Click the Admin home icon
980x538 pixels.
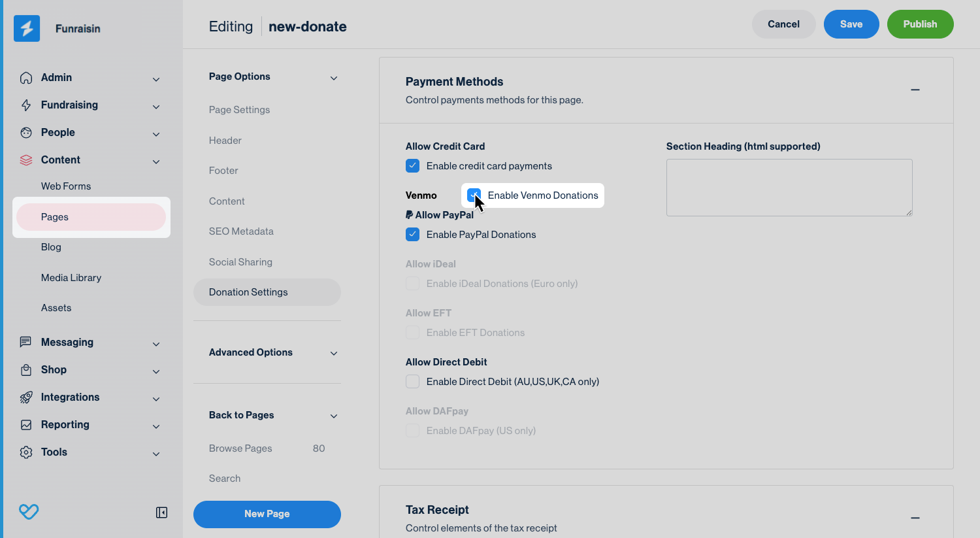(x=26, y=78)
